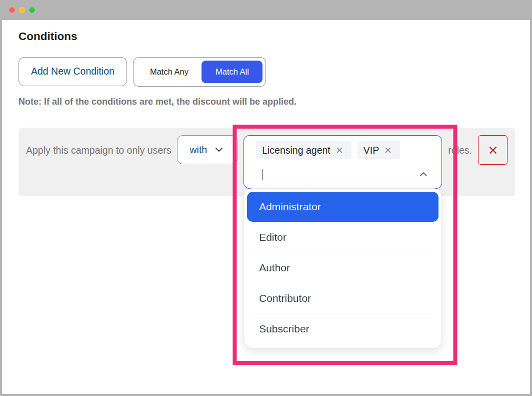Remove the VIP tag
This screenshot has width=532, height=396.
(x=388, y=150)
